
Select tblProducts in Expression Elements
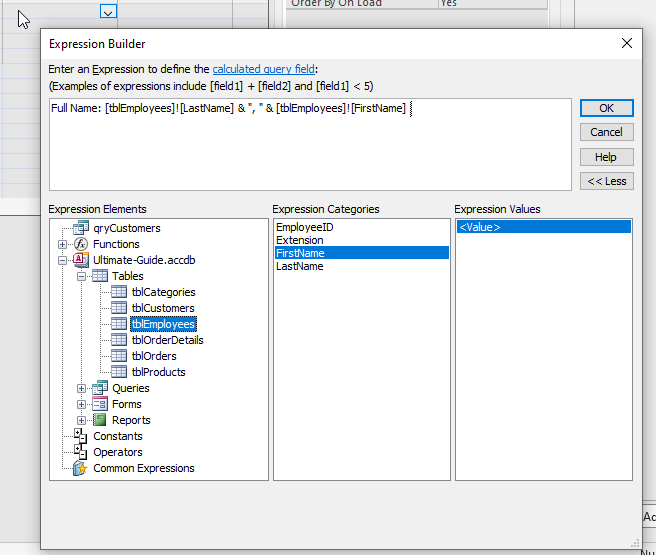pyautogui.click(x=158, y=372)
